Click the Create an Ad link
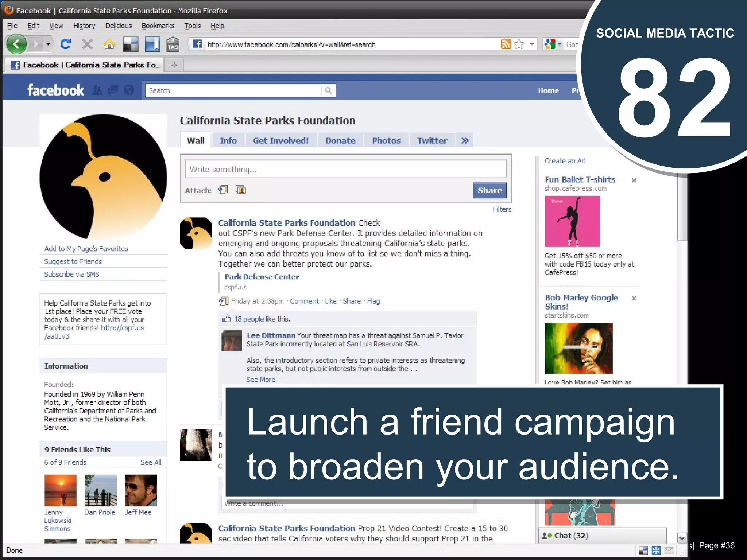The image size is (747, 560). coord(565,161)
